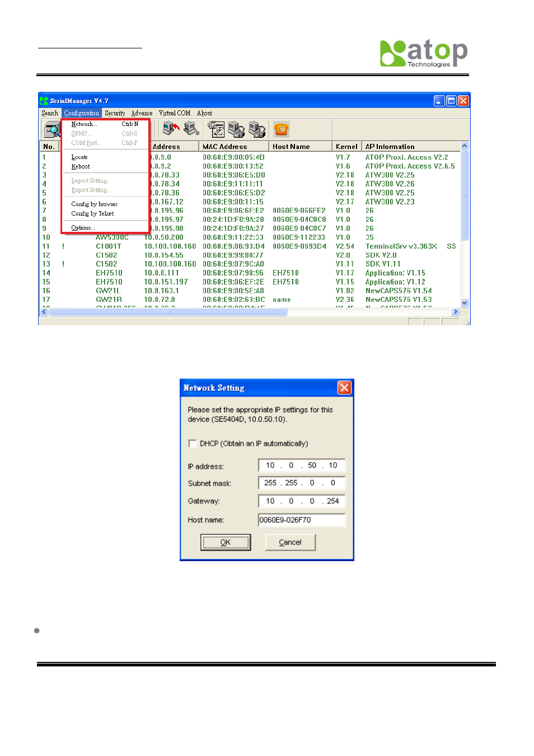Image resolution: width=534 pixels, height=756 pixels.
Task: Click MAC address 00:24:1D:F0:9A:28
Action: [233, 220]
